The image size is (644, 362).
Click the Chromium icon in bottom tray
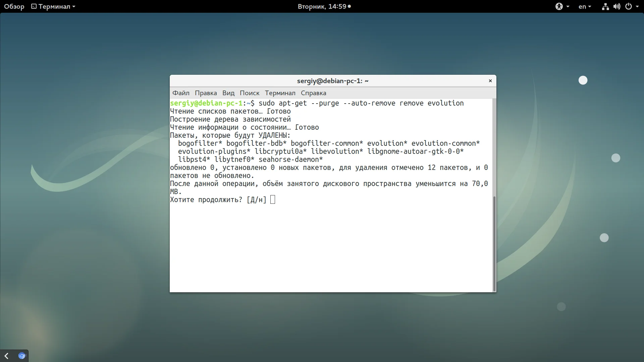coord(22,356)
